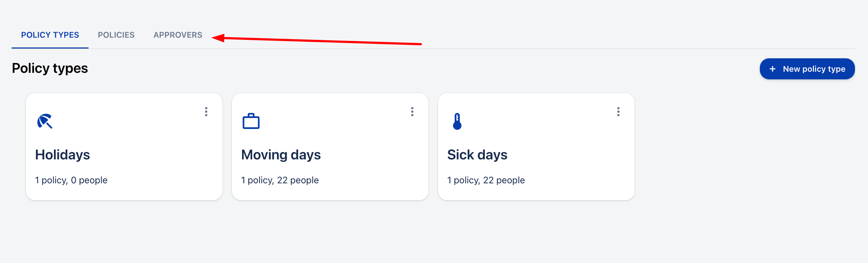Click Holidays "1 policy, 0 people" text
The image size is (868, 263).
click(71, 180)
